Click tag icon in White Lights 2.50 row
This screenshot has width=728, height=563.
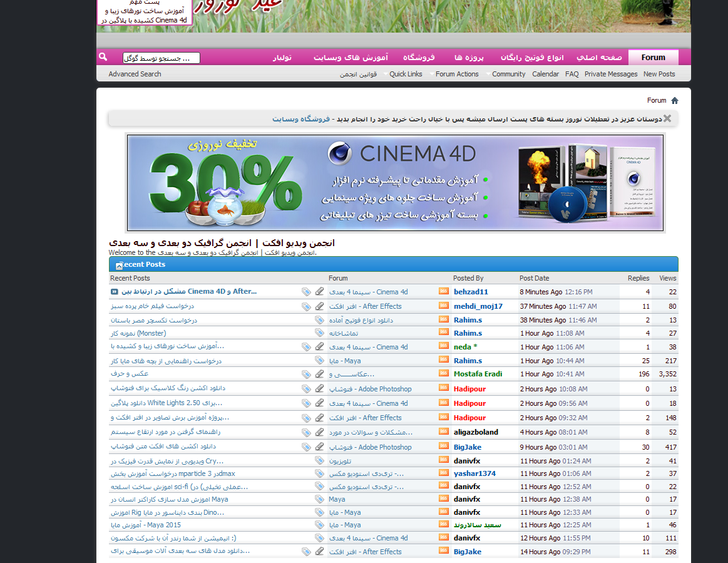[306, 404]
